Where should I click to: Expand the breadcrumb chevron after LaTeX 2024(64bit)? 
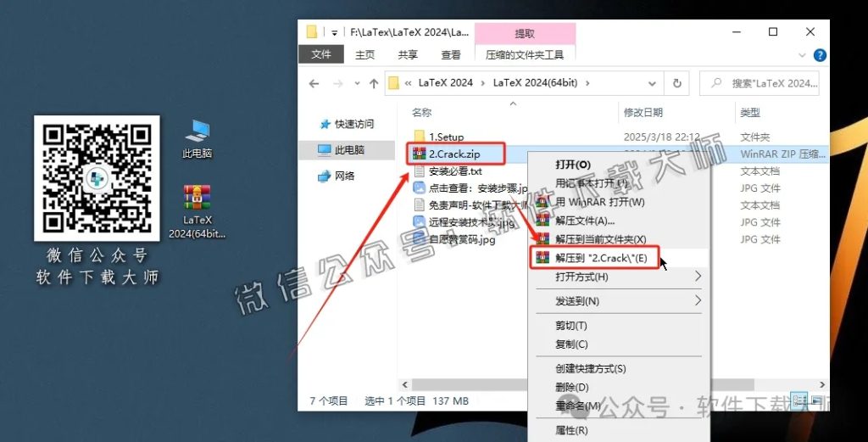587,83
